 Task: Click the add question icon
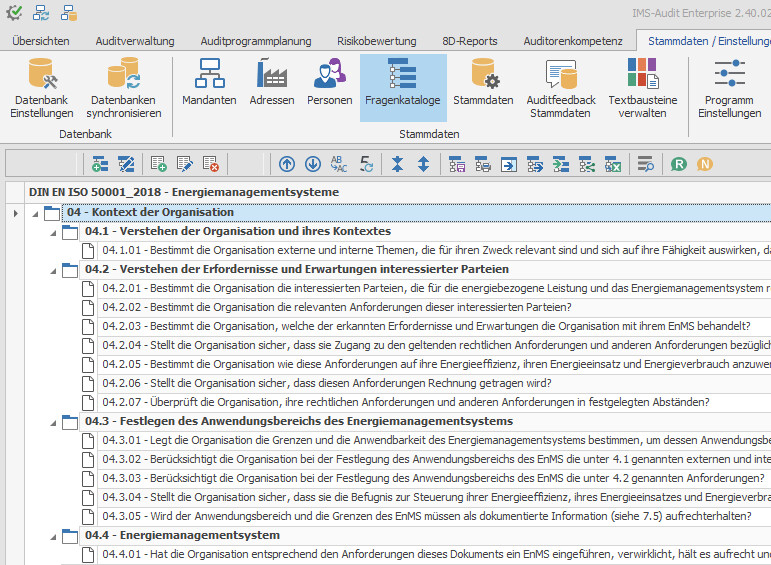[159, 164]
